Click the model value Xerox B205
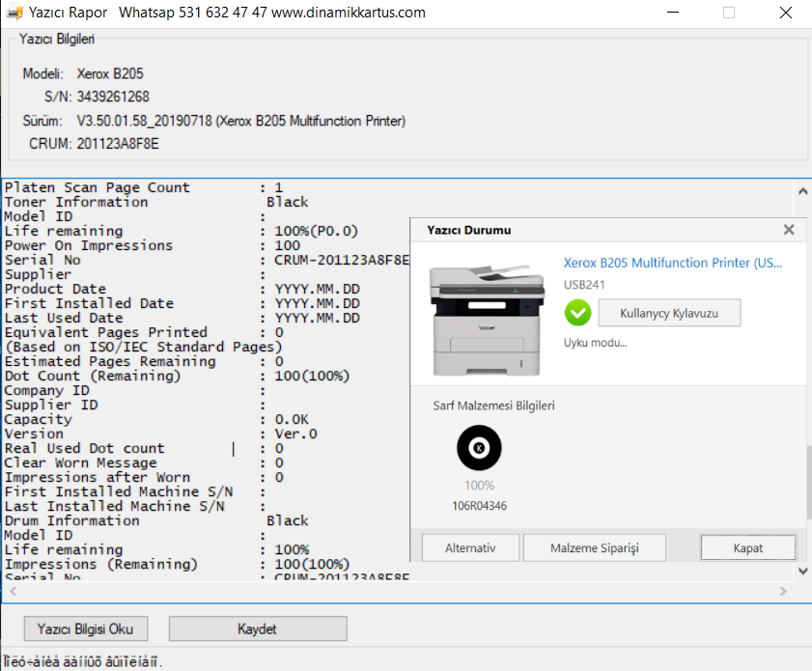Viewport: 812px width, 671px height. [x=110, y=74]
